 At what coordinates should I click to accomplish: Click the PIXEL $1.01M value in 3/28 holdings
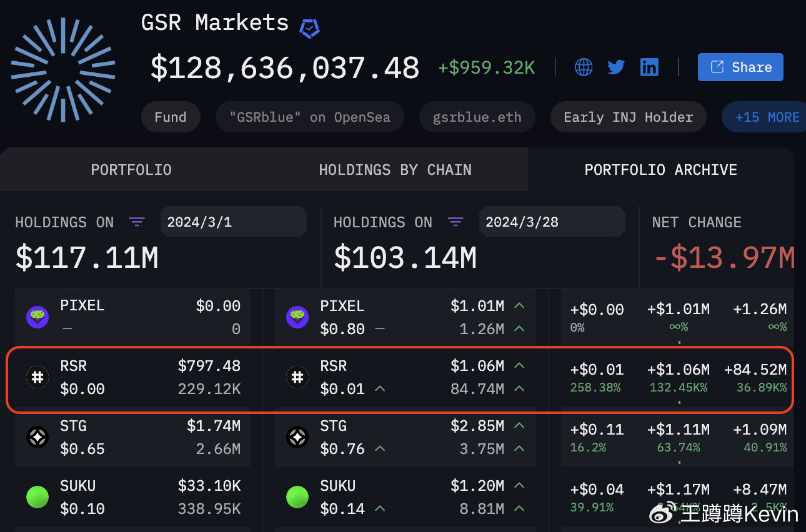point(477,306)
